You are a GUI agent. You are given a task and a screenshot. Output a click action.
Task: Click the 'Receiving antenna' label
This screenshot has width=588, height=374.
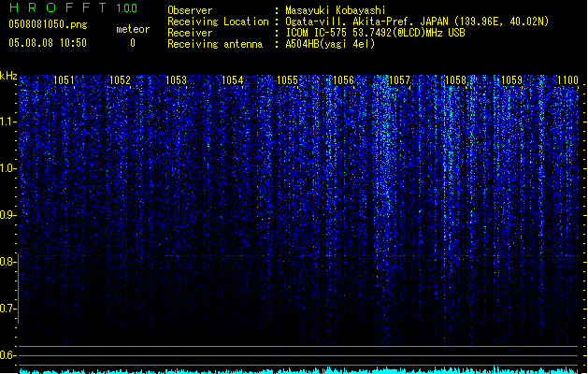[x=215, y=44]
